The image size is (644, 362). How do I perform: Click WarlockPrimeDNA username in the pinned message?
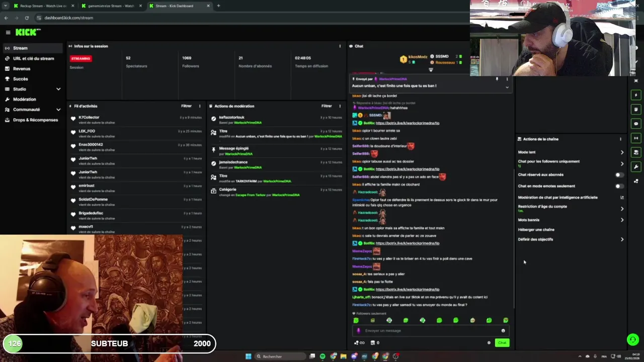point(393,79)
